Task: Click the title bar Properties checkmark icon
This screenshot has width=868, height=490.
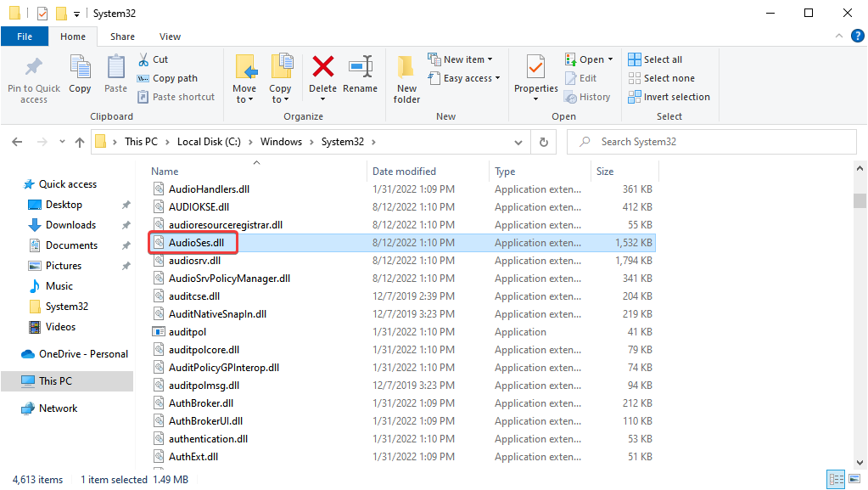Action: [42, 14]
